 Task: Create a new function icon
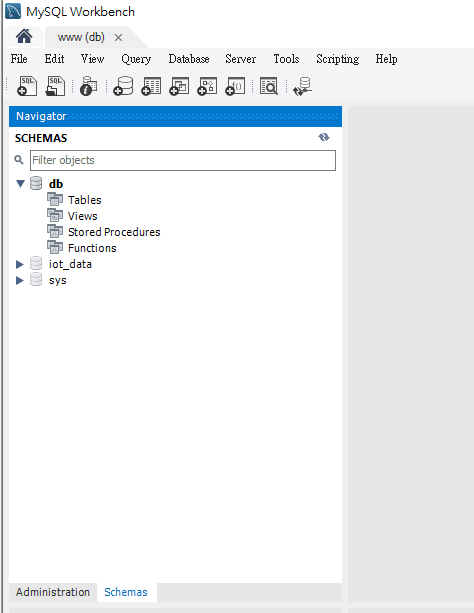[x=235, y=86]
